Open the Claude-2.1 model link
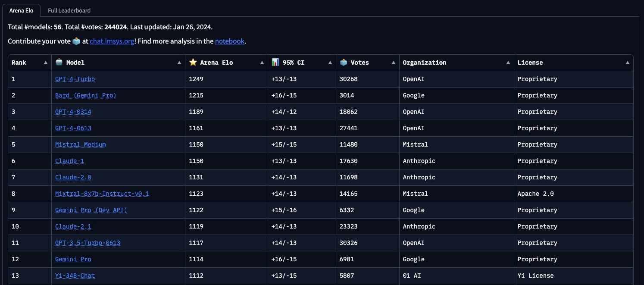The height and width of the screenshot is (285, 644). [x=73, y=226]
